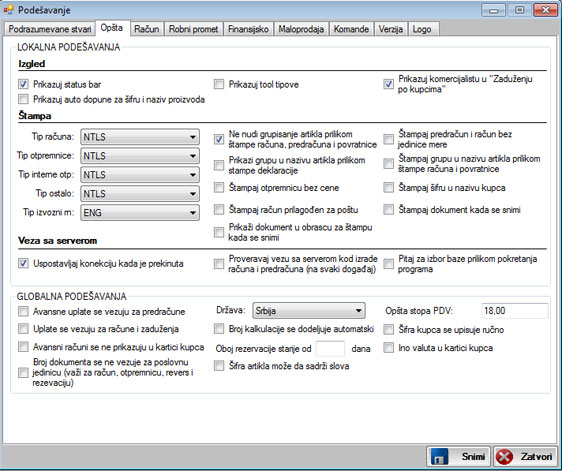Viewport: 562px width, 471px height.
Task: Open the Komande tab
Action: tap(351, 29)
